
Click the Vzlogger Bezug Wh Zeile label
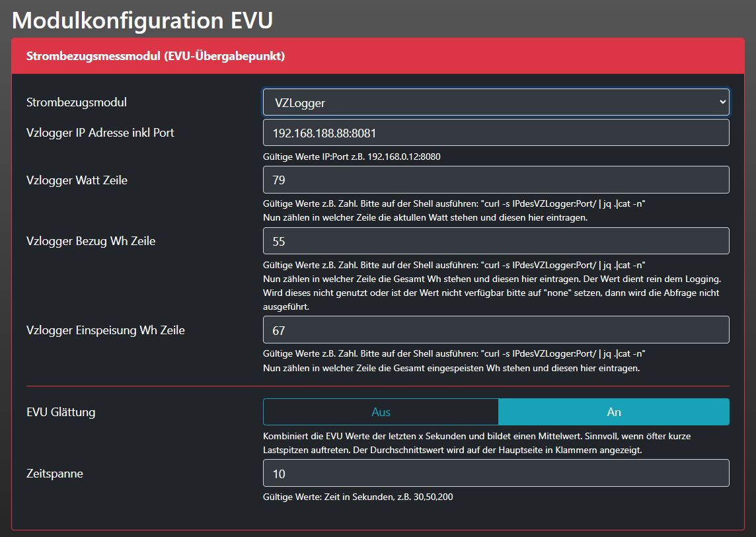(91, 241)
